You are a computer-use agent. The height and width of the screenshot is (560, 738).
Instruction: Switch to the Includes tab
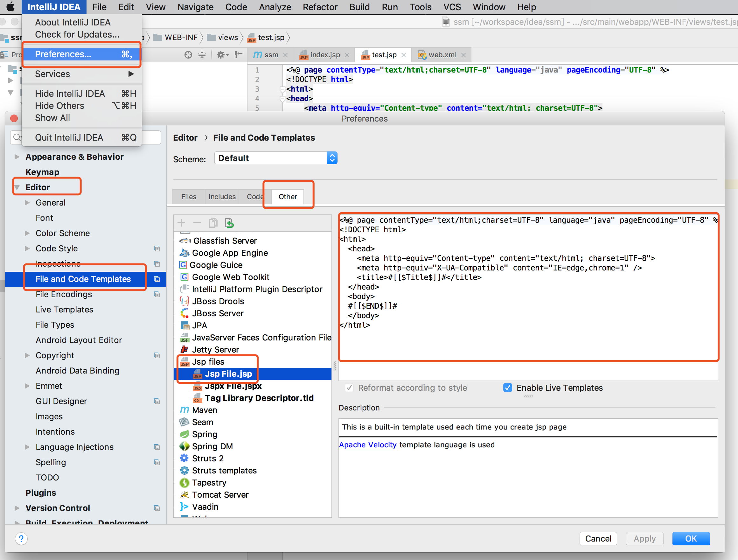pos(222,196)
